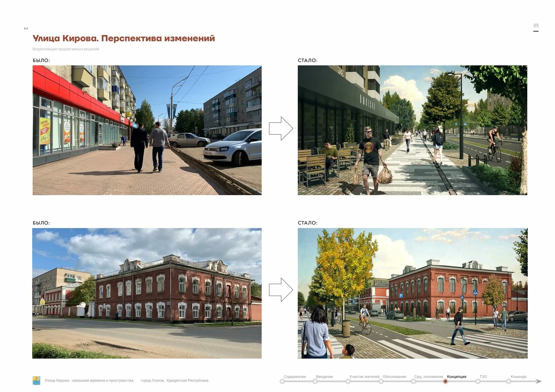Click the arrow between the top before/after photos
Viewport: 555px width, 392px height.
click(x=281, y=128)
